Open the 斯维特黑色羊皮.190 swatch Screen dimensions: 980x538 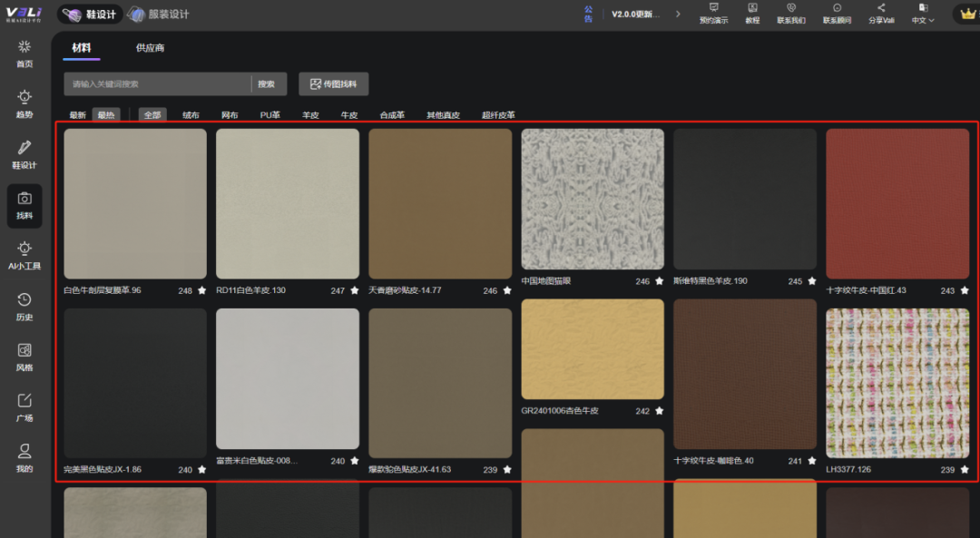coord(745,200)
